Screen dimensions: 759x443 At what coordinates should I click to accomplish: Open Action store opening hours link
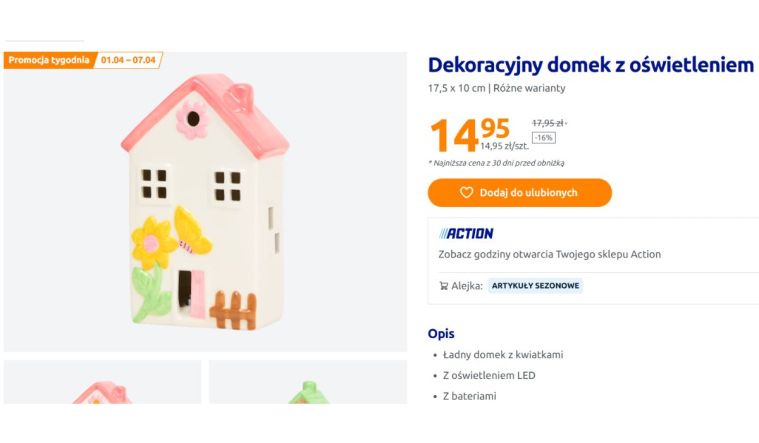point(549,254)
